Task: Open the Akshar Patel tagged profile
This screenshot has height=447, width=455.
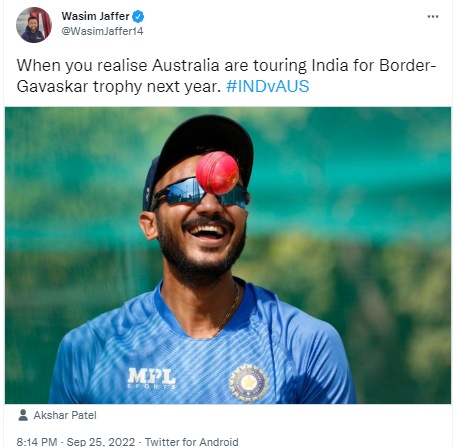Action: point(65,415)
